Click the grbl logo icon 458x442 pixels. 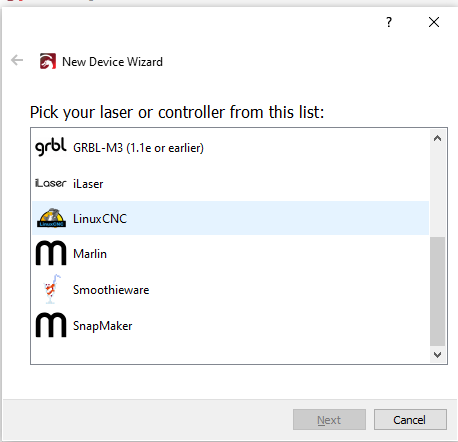click(51, 147)
